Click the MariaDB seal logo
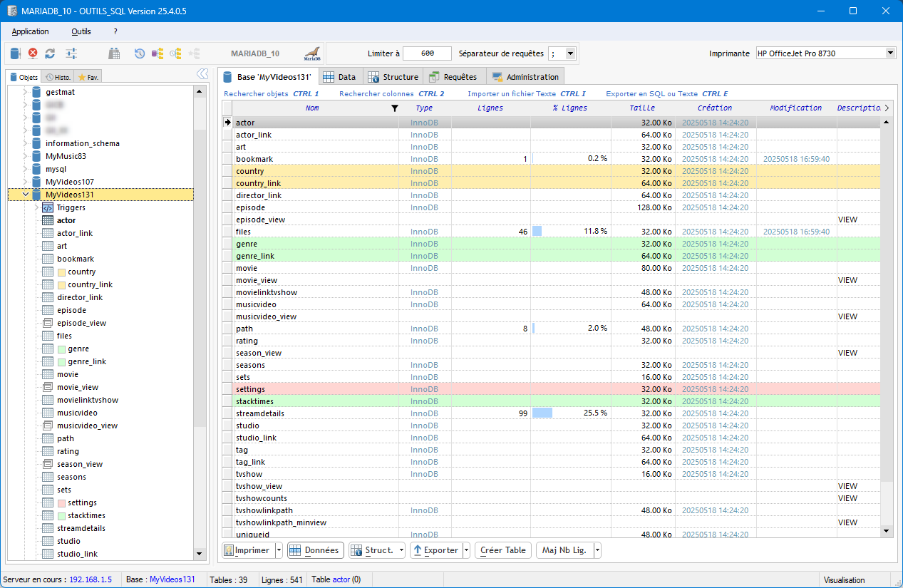This screenshot has width=903, height=588. click(311, 53)
